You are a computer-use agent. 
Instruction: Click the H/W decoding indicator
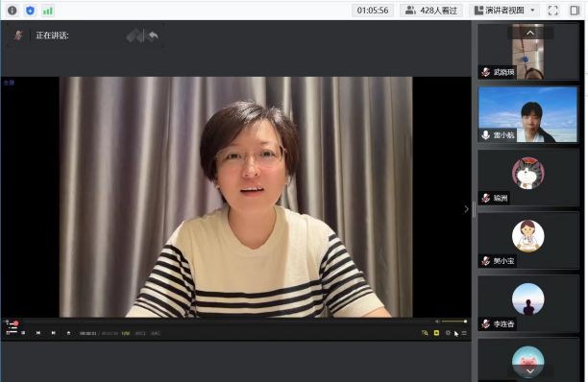pos(125,333)
